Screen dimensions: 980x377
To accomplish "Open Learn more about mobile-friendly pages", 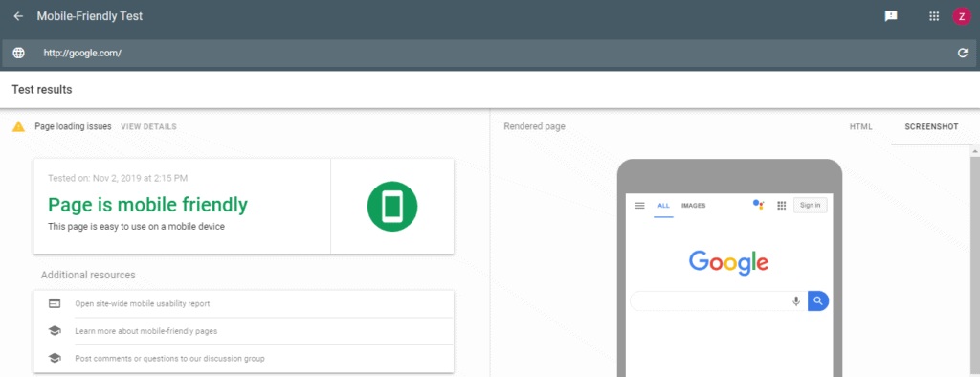I will (146, 331).
